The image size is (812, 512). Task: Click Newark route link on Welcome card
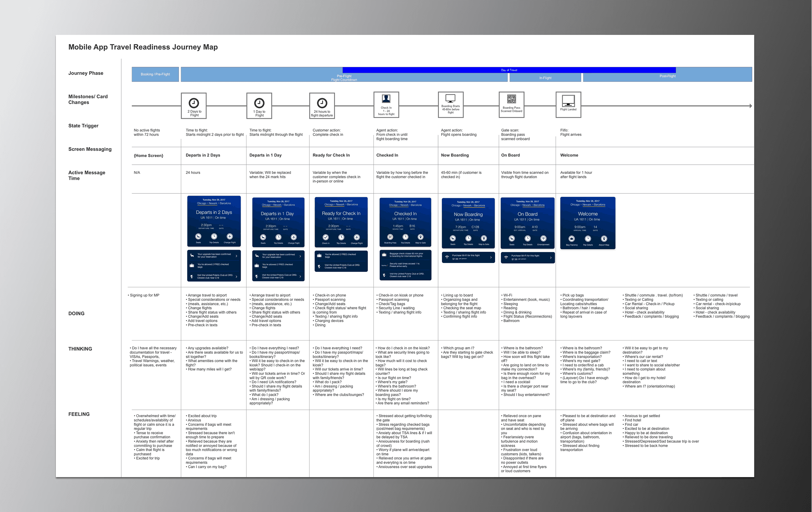tap(587, 205)
